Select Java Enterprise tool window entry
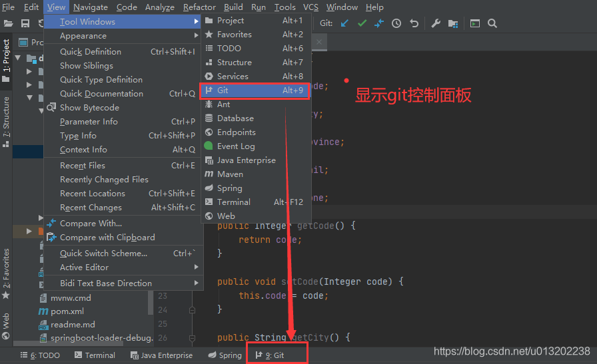This screenshot has height=364, width=597. click(255, 160)
